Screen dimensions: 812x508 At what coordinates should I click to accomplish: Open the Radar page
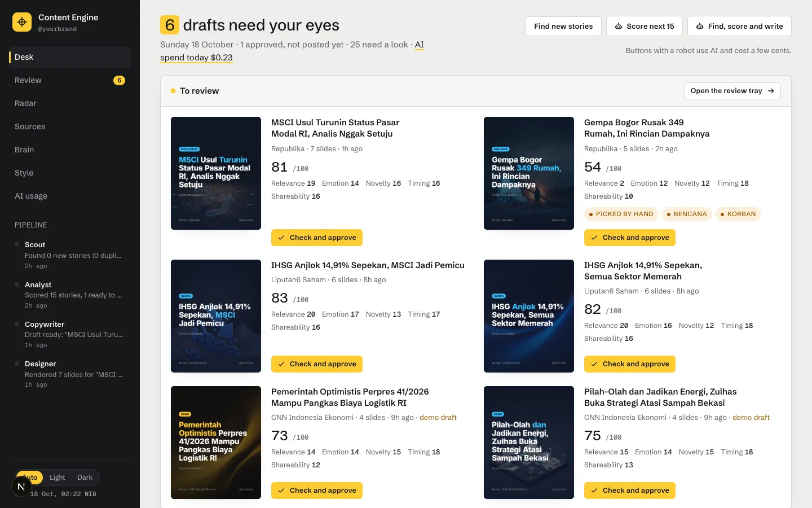coord(70,103)
